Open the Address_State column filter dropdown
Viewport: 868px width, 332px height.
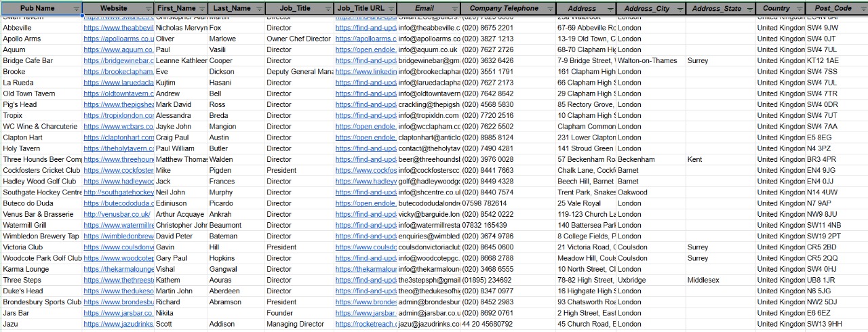749,9
